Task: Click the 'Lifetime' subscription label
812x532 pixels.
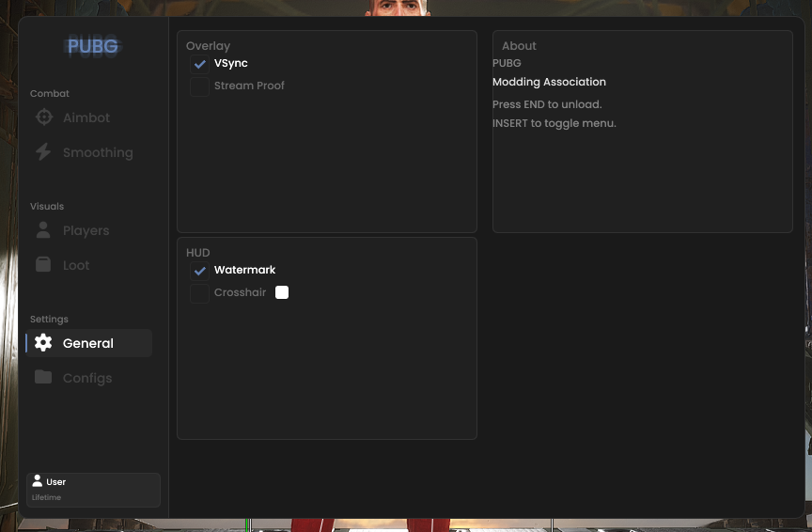Action: click(x=47, y=497)
